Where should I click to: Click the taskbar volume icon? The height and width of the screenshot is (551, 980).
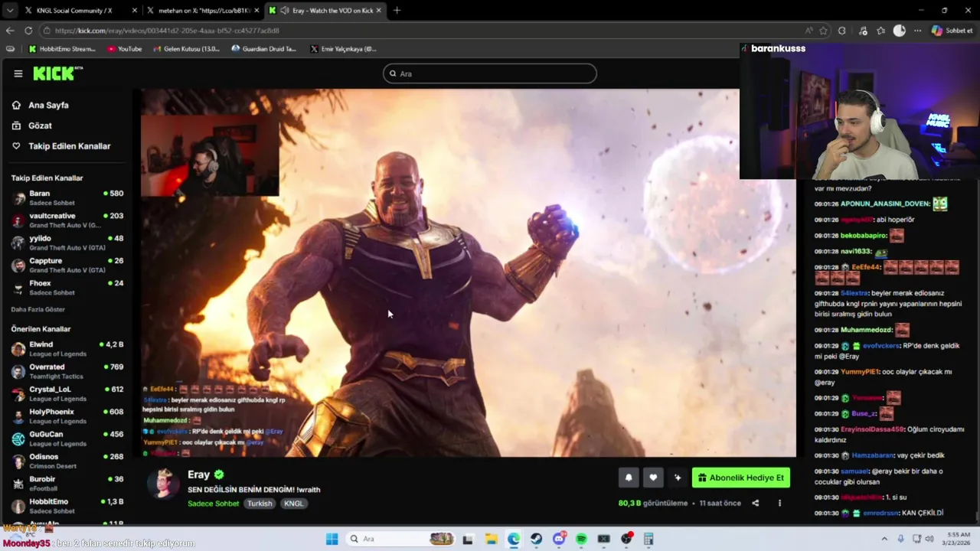point(929,539)
